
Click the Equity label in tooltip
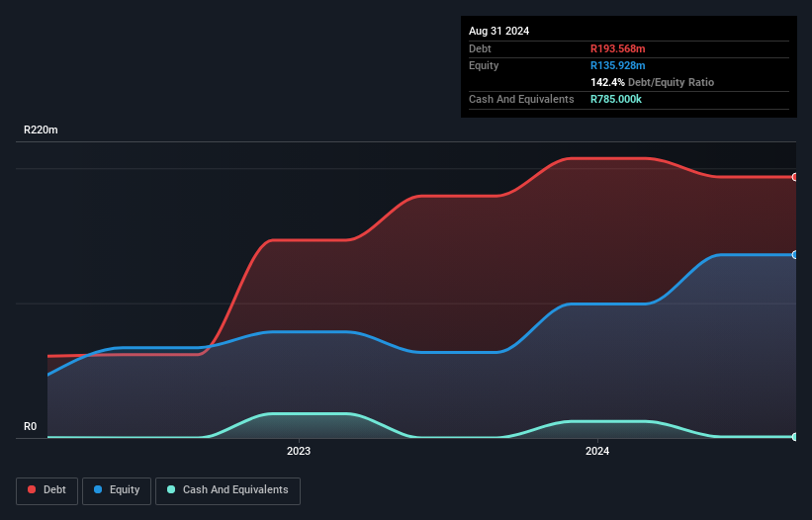point(484,65)
